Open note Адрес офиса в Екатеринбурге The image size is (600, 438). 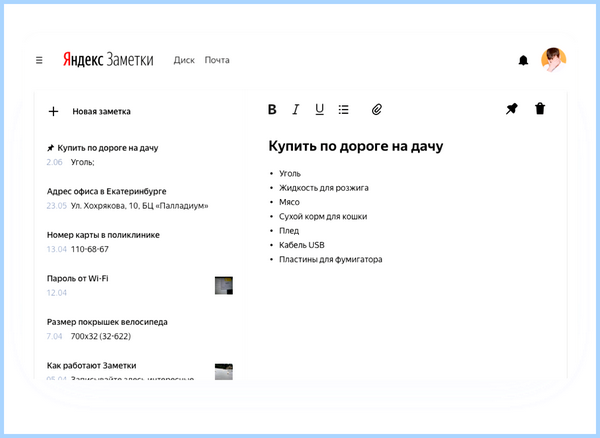pos(140,198)
